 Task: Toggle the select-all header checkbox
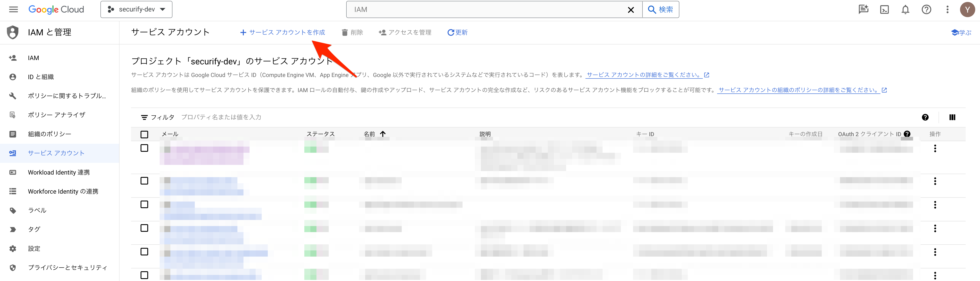coord(144,134)
